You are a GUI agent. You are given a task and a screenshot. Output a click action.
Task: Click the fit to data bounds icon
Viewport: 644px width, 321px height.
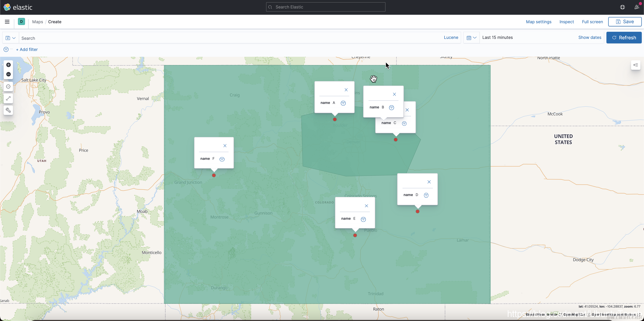pyautogui.click(x=8, y=87)
